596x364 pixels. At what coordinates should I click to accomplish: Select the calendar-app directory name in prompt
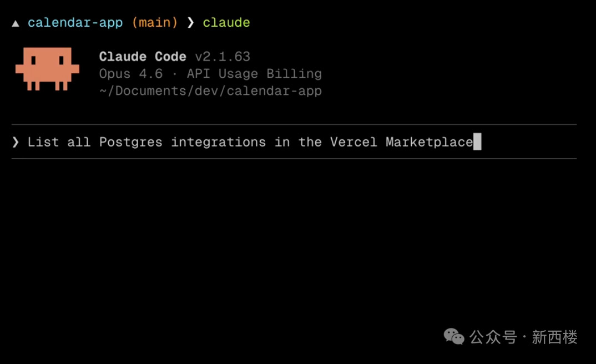(75, 23)
